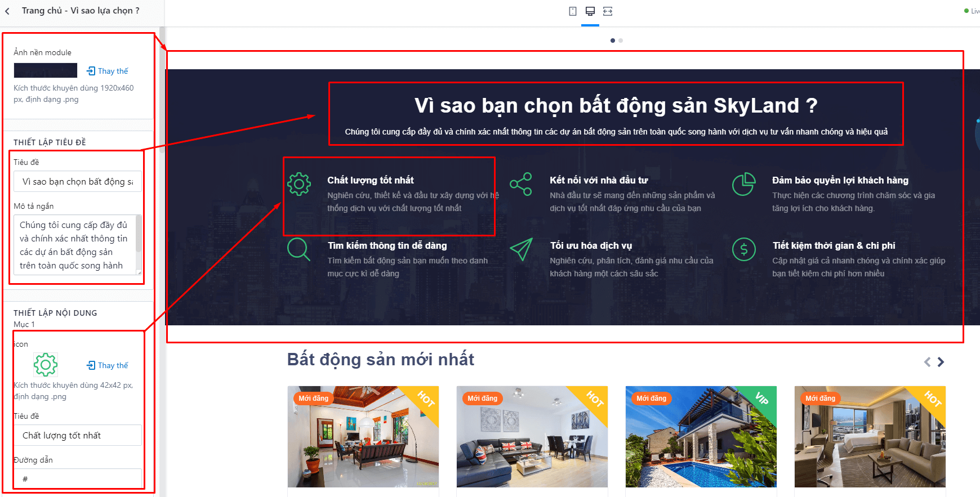
Task: Click the paper plane icon beside Tối ưu hóa dịch vụ
Action: 521,249
